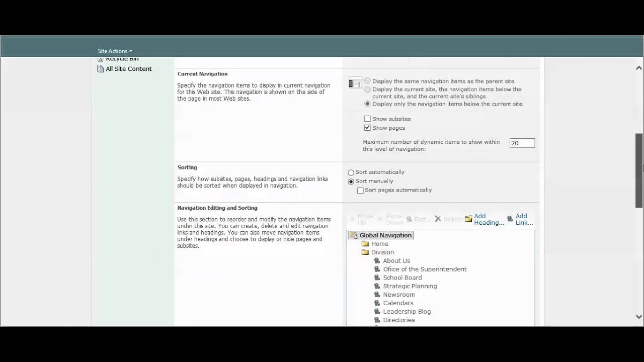Viewport: 644px width, 362px height.
Task: Click the maximum dynamic items field
Action: coord(522,143)
